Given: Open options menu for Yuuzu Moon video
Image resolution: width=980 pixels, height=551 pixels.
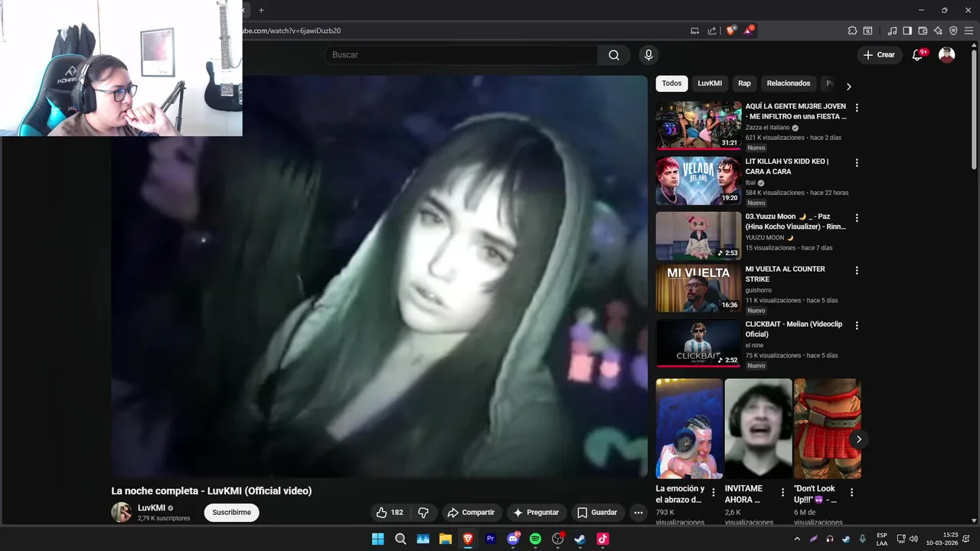Looking at the screenshot, I should click(857, 218).
